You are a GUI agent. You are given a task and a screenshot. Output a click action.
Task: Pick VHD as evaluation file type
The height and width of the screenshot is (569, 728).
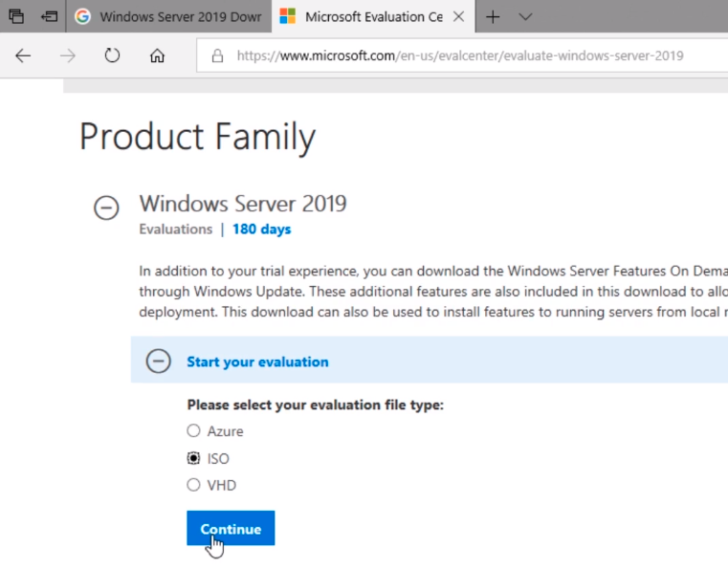click(194, 485)
